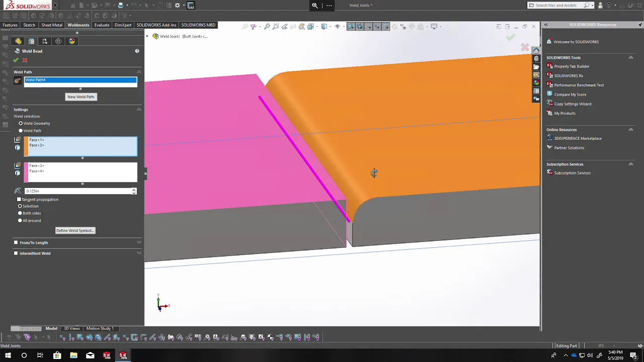Screen dimensions: 644x362
Task: Open the Design Library task pane tab
Action: point(536,59)
